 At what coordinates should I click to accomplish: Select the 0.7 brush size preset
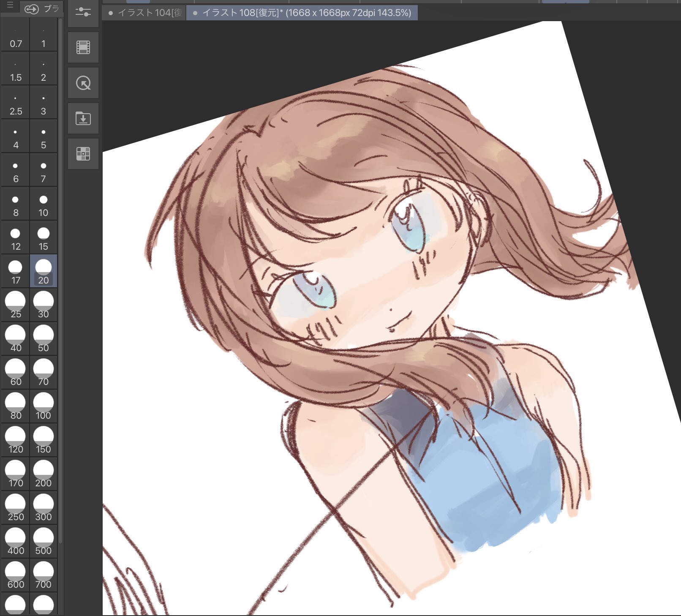pyautogui.click(x=16, y=35)
